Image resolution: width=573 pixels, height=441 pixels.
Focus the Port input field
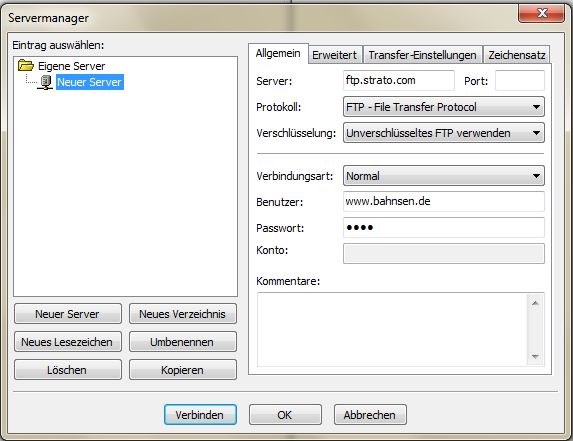[x=520, y=81]
